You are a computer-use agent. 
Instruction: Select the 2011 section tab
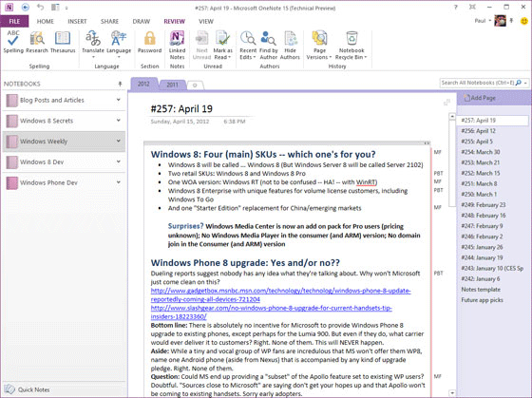(x=172, y=85)
